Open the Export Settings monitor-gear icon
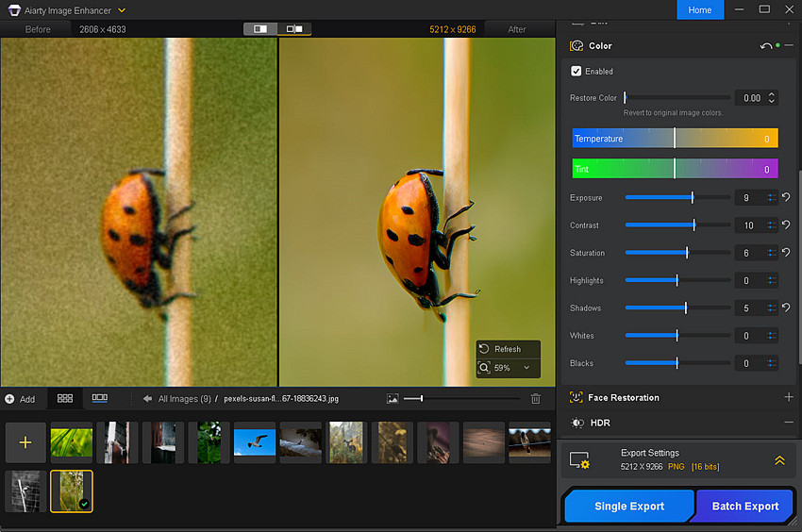Image resolution: width=802 pixels, height=532 pixels. [579, 460]
